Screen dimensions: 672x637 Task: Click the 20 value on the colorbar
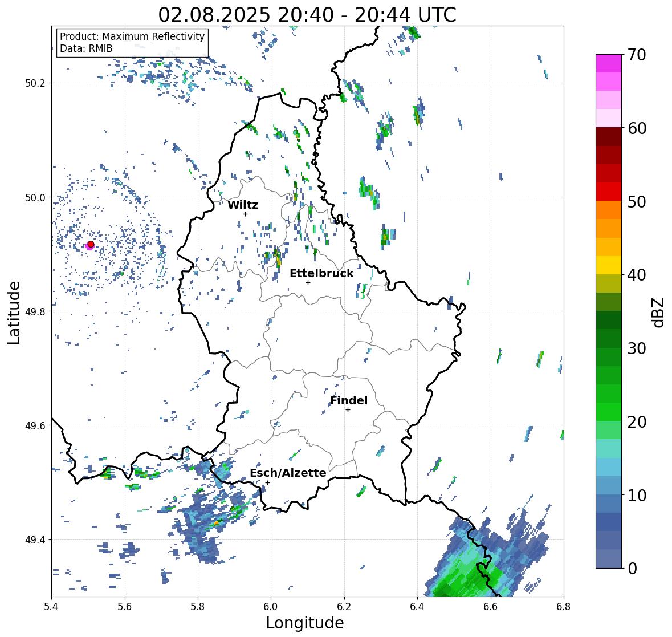[x=637, y=422]
